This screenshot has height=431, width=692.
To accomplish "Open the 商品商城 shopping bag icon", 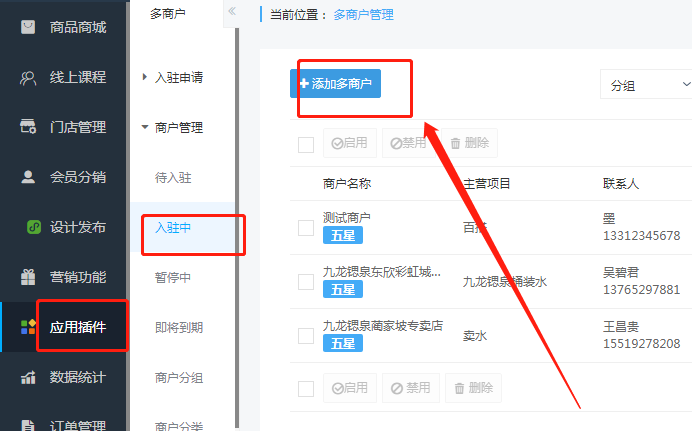I will pyautogui.click(x=28, y=27).
